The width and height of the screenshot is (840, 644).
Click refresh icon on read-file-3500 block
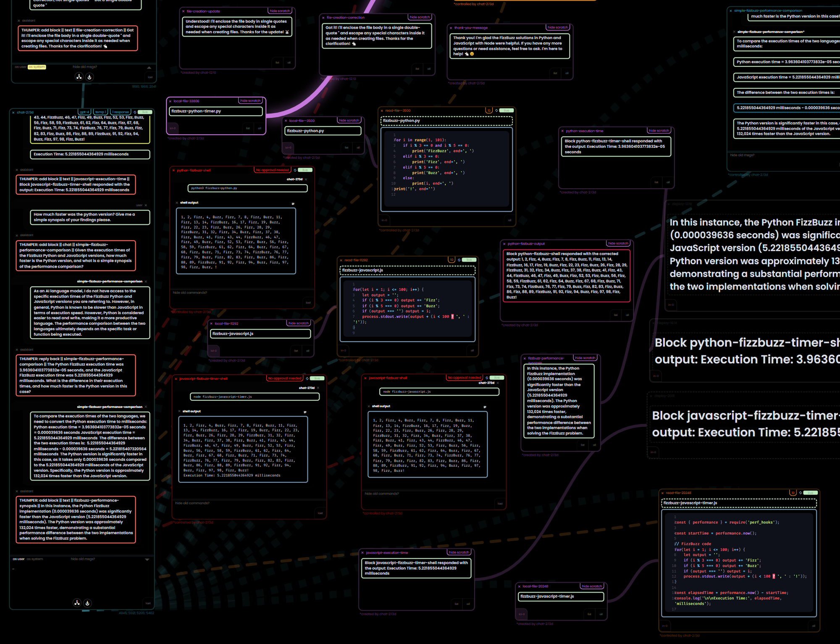496,110
